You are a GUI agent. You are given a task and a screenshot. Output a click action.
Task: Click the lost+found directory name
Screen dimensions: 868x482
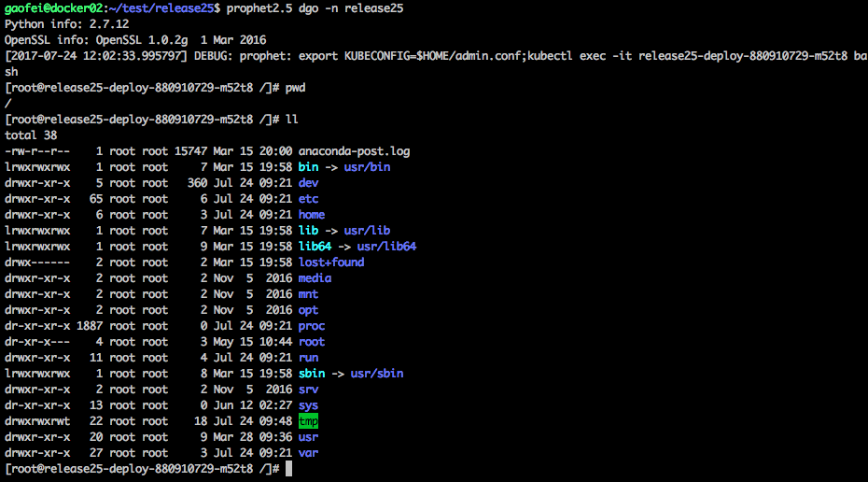pos(331,262)
